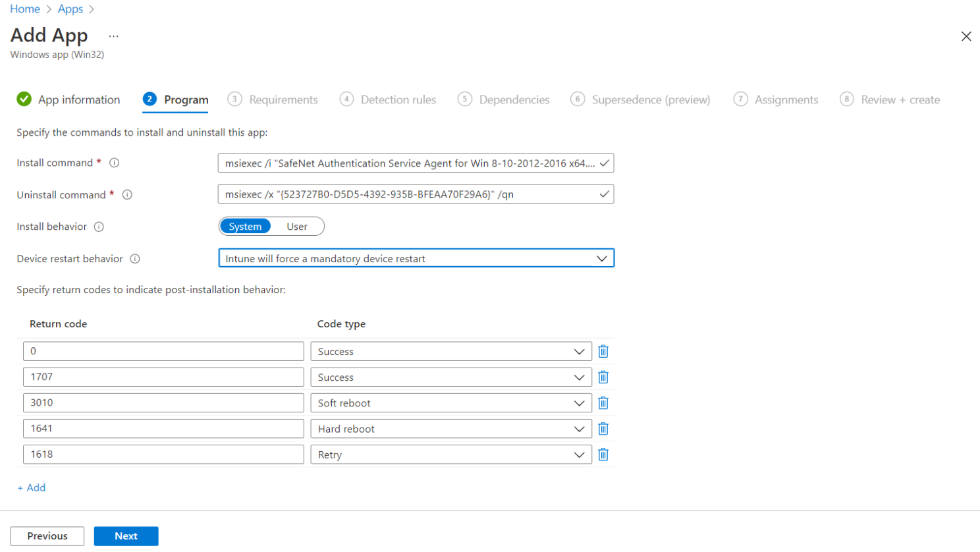Remove the 3010 Soft reboot row
This screenshot has height=552, width=980.
tap(603, 403)
